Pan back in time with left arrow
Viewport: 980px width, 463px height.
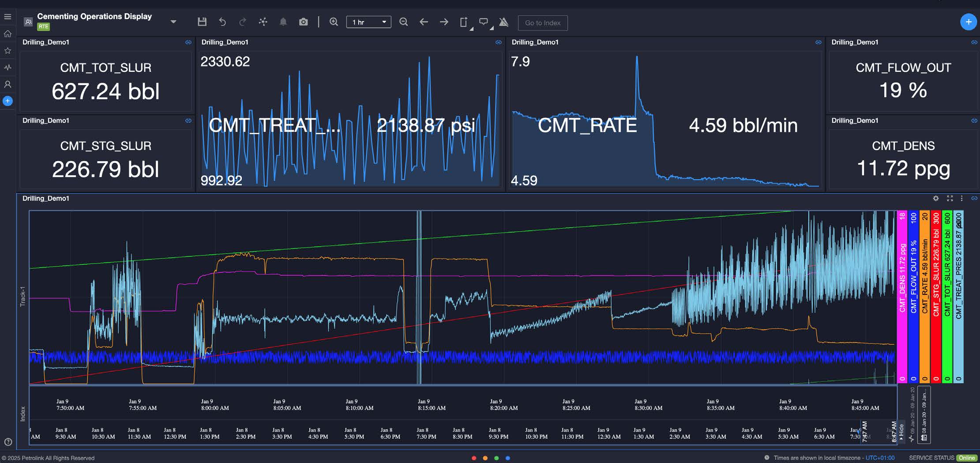[424, 22]
